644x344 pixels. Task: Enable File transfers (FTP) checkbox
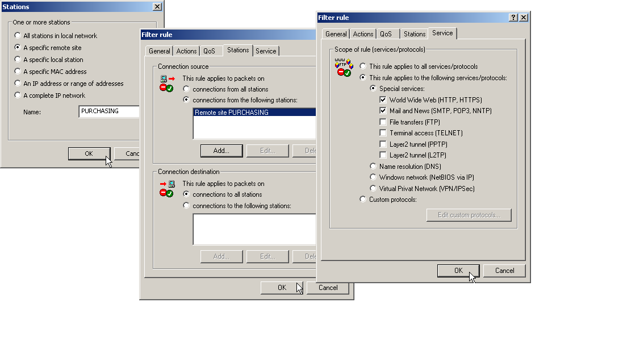(383, 122)
